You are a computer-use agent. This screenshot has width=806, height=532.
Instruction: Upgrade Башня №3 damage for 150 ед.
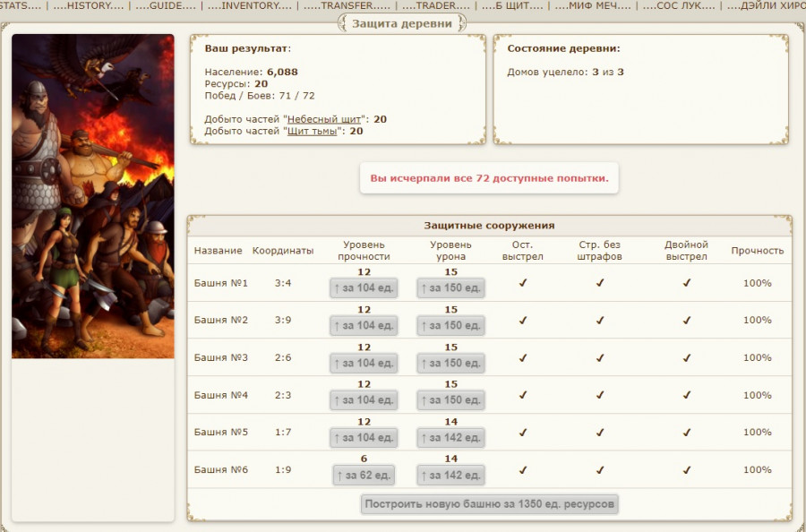(450, 363)
